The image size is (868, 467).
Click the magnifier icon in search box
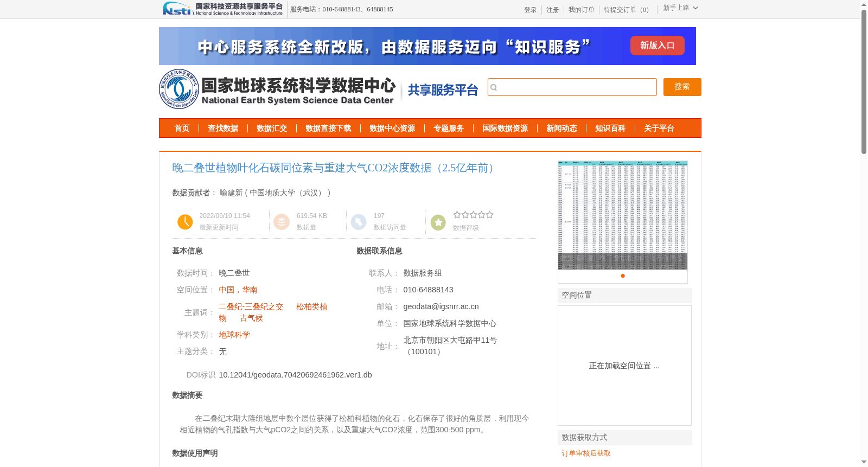pyautogui.click(x=494, y=87)
